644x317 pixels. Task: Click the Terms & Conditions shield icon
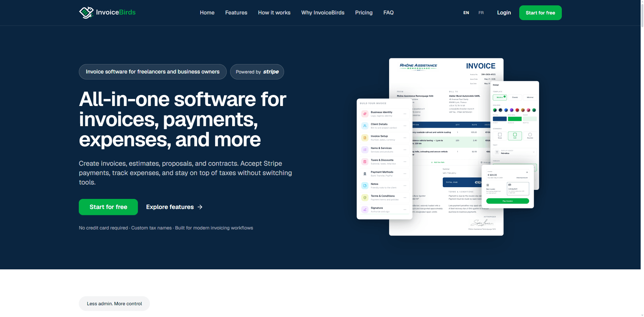coord(365,198)
